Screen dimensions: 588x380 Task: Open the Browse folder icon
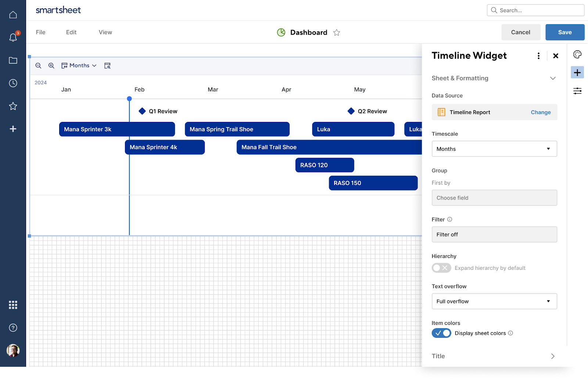tap(13, 61)
